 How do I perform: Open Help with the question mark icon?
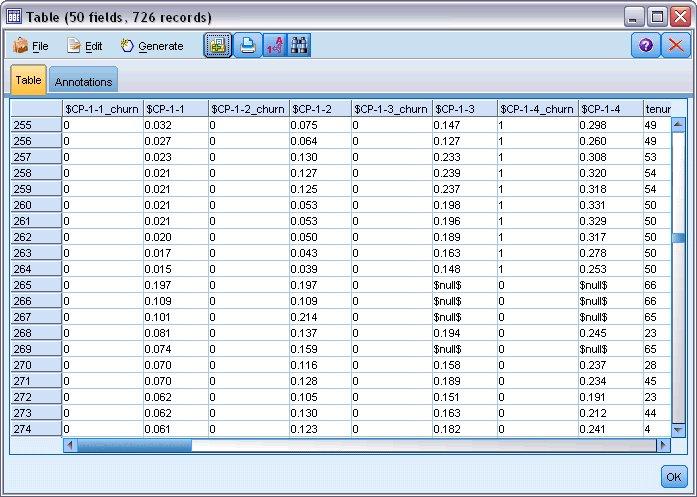click(x=645, y=45)
